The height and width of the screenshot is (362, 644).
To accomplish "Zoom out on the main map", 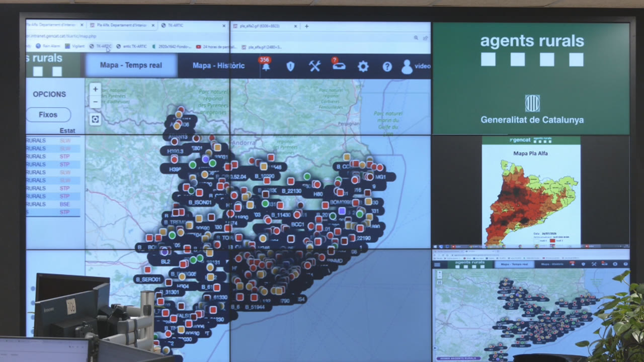I will tap(96, 102).
